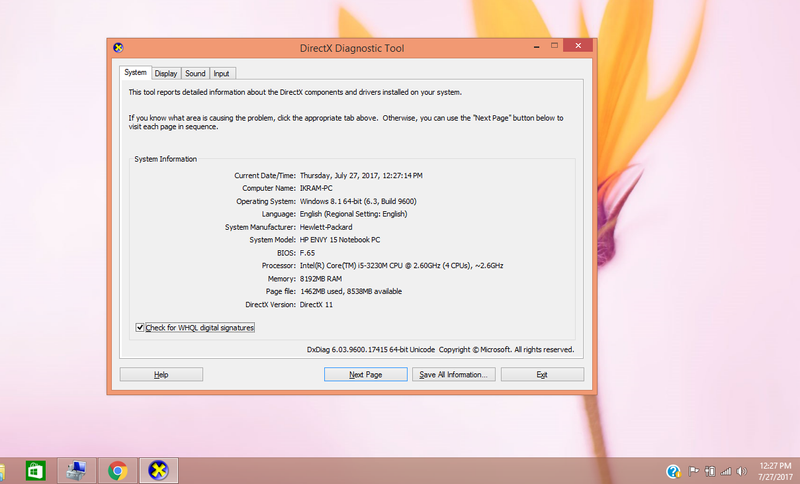The height and width of the screenshot is (484, 800).
Task: Close the DirectX Diagnostic Tool window
Action: [578, 46]
